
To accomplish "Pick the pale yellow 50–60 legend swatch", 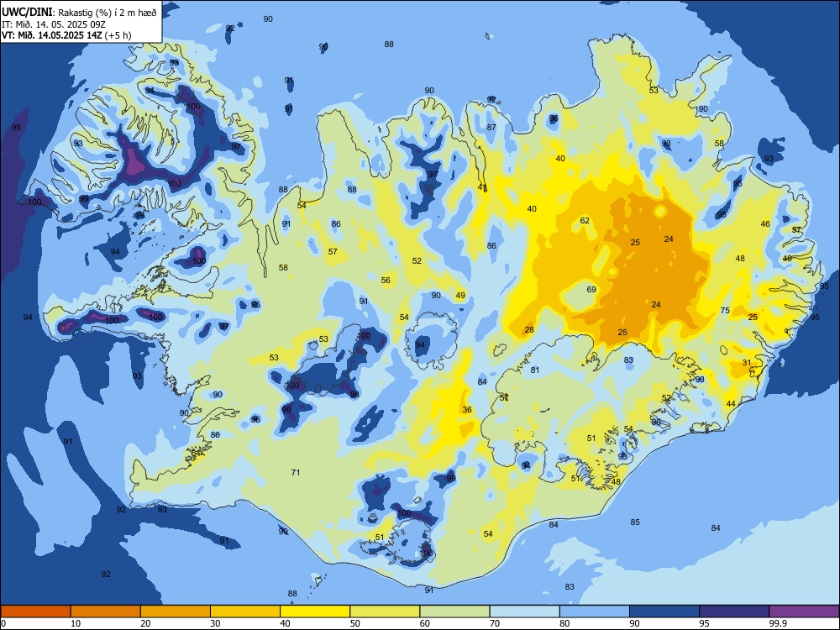I will click(385, 612).
